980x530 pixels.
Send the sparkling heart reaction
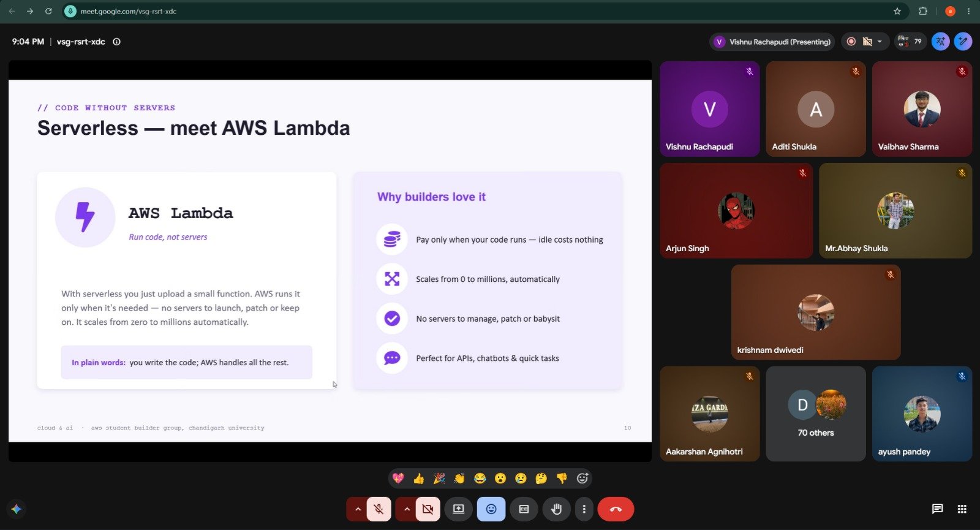[x=399, y=479]
